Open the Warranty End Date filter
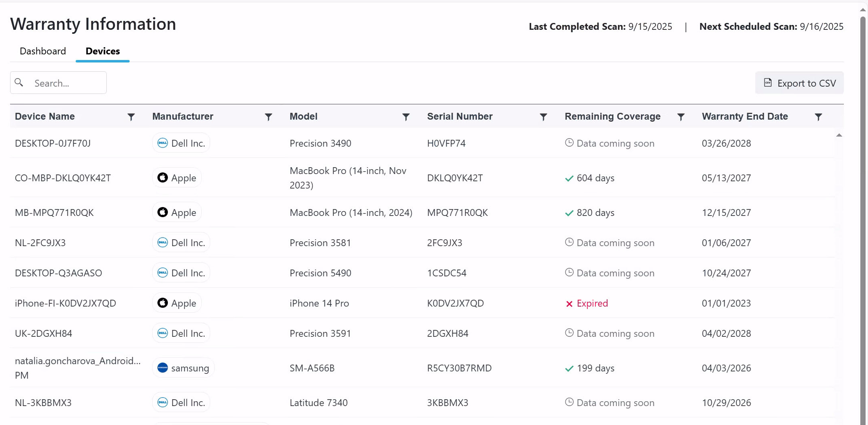 (818, 117)
